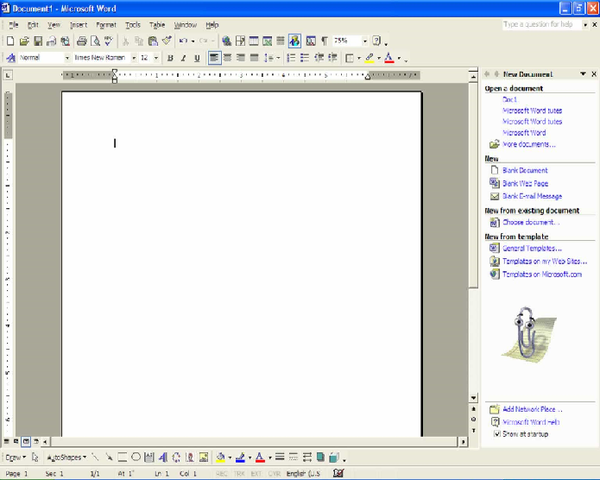Click the Open folder toolbar icon

coord(24,41)
